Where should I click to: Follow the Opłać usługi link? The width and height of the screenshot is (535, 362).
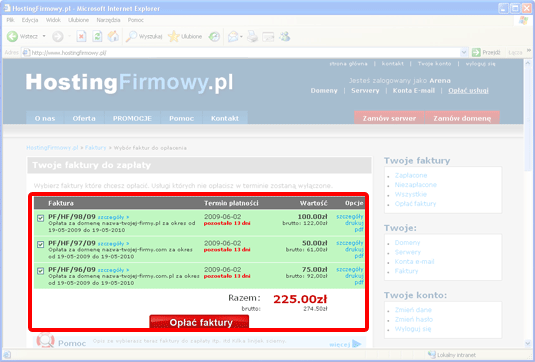[x=468, y=90]
